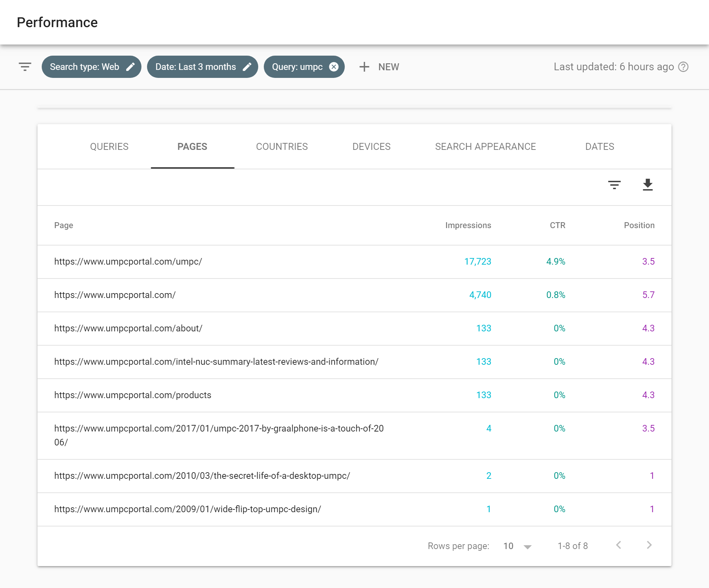Switch to the Countries tab
The height and width of the screenshot is (588, 709).
tap(282, 146)
